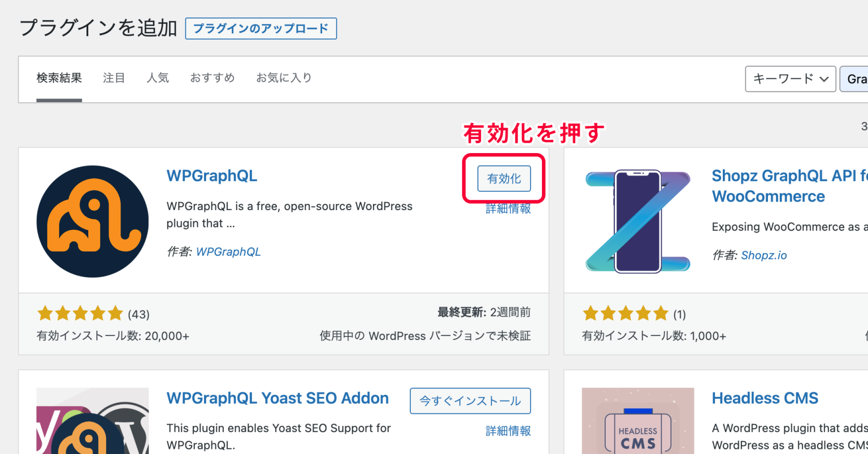Switch to the 人気 tab

tap(158, 78)
